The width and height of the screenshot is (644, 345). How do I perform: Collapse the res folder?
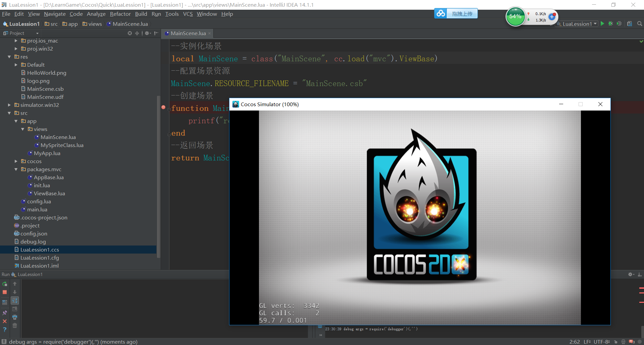click(x=9, y=57)
